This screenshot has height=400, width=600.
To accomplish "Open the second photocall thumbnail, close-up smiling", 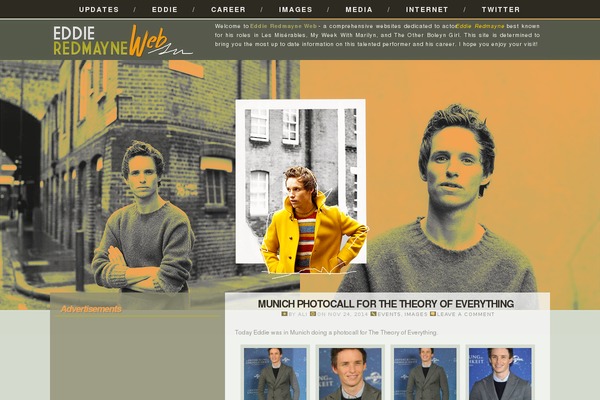I will tap(350, 374).
